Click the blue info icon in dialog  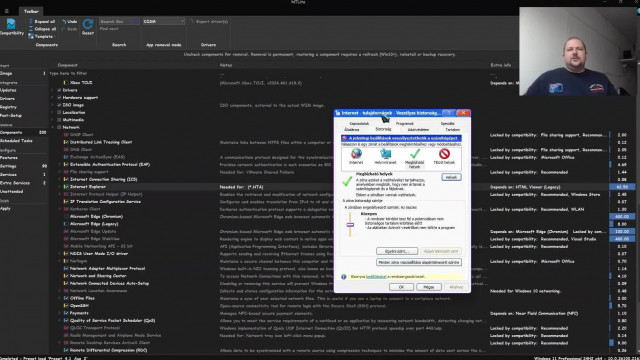tap(344, 277)
